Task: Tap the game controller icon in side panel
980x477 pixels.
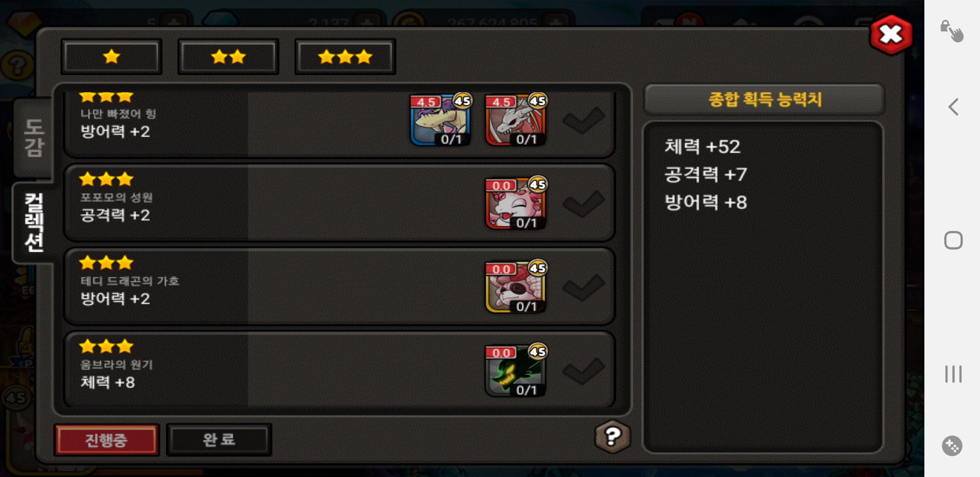Action: (952, 446)
